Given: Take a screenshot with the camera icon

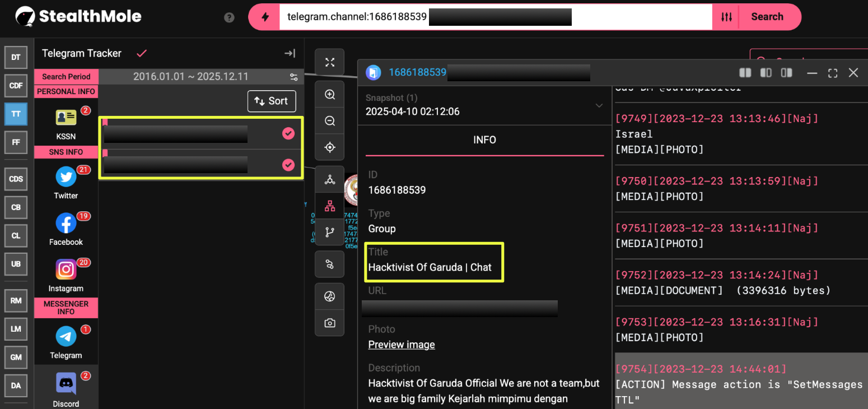Looking at the screenshot, I should click(330, 323).
